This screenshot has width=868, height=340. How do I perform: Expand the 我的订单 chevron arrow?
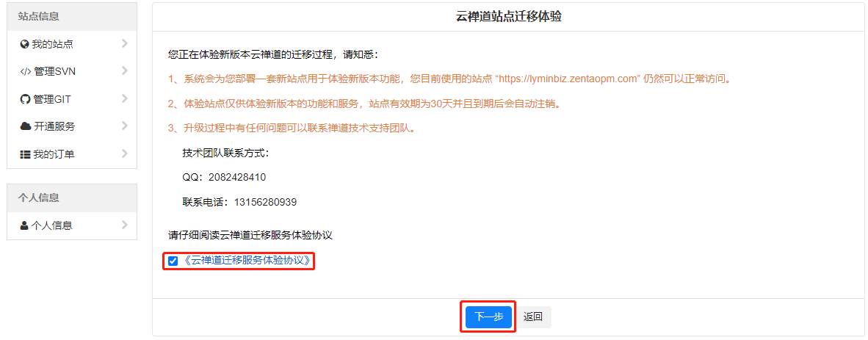click(x=125, y=153)
